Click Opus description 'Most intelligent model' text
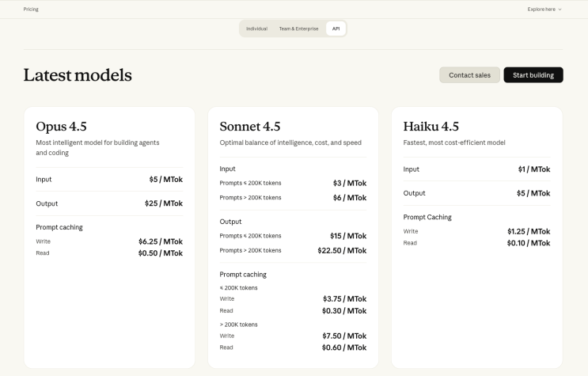The image size is (588, 376). coord(97,147)
